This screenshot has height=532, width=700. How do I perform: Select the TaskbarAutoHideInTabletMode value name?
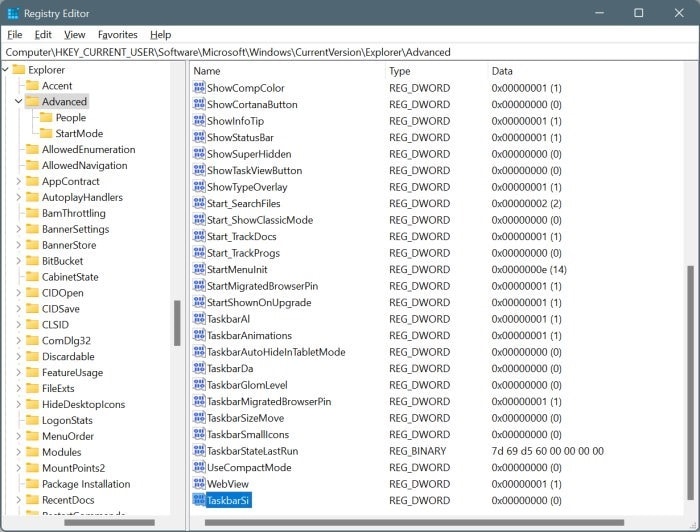click(x=276, y=352)
